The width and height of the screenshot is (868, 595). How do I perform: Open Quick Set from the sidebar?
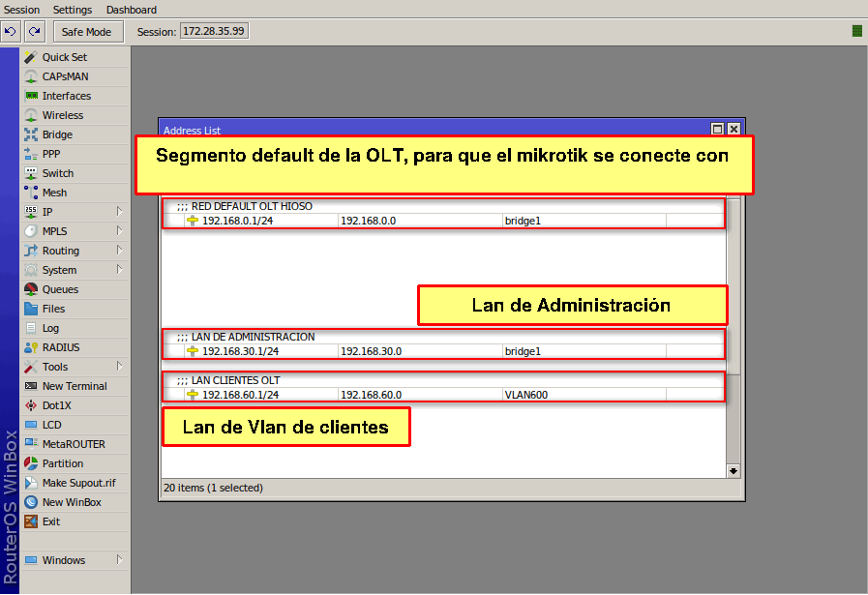[x=64, y=57]
